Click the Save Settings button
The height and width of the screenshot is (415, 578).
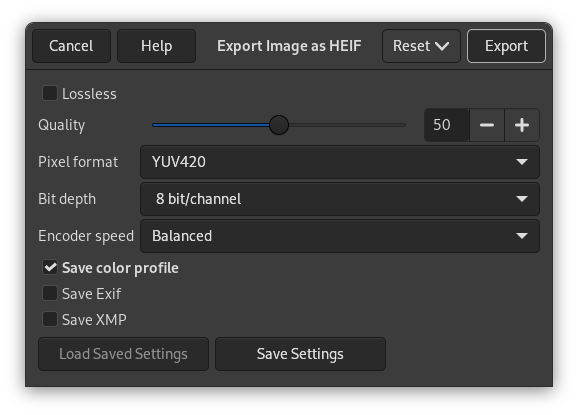click(x=300, y=354)
